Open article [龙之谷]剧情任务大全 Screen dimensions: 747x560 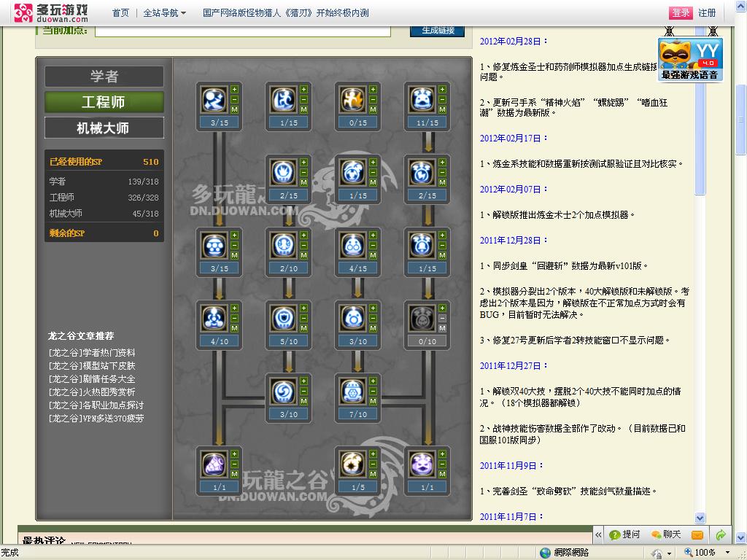[x=92, y=379]
